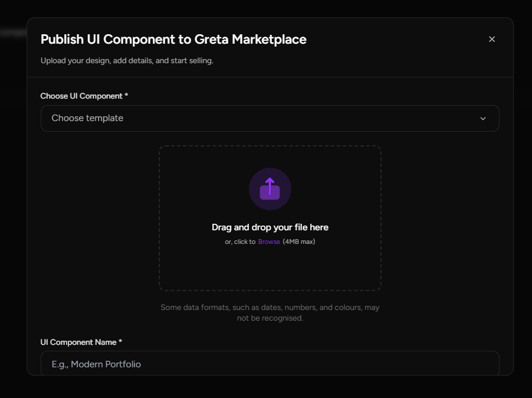Viewport: 532px width, 398px height.
Task: Open the Choose template dropdown
Action: pos(270,118)
